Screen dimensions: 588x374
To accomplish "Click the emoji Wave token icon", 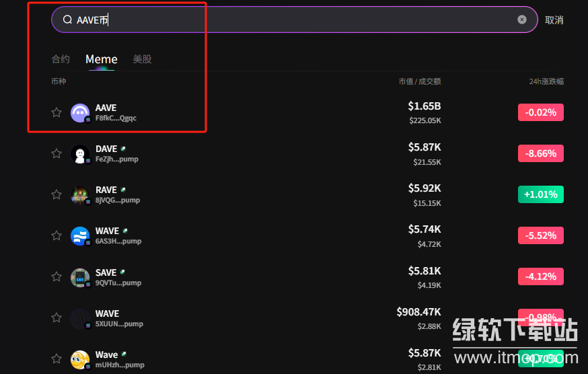I will click(80, 359).
